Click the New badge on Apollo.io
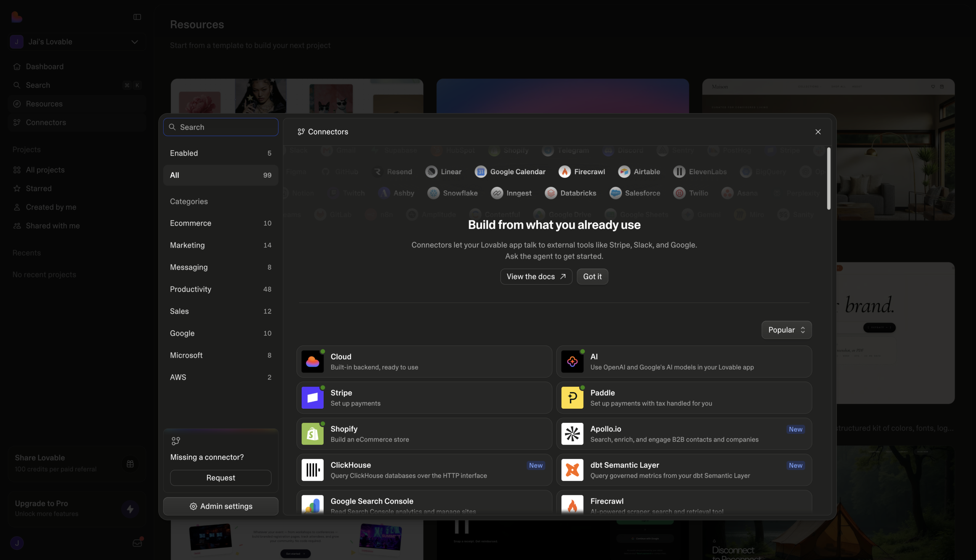The width and height of the screenshot is (976, 560). point(796,429)
